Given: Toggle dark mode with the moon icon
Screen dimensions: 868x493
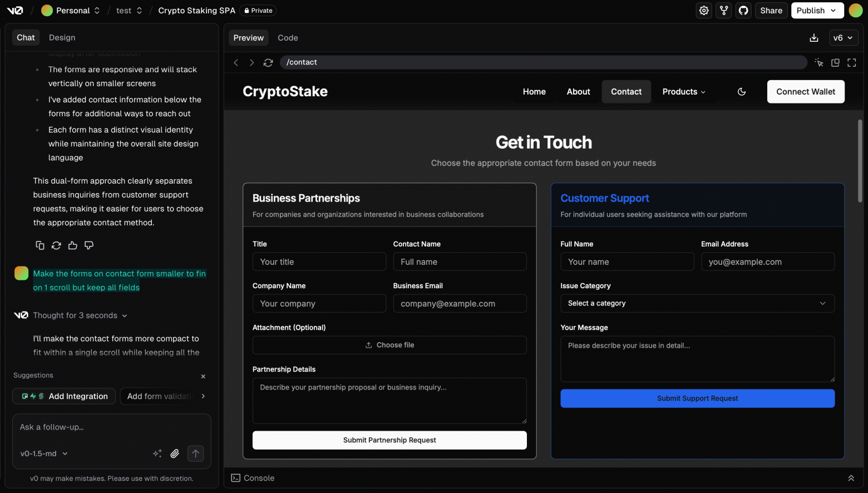Looking at the screenshot, I should pos(742,91).
